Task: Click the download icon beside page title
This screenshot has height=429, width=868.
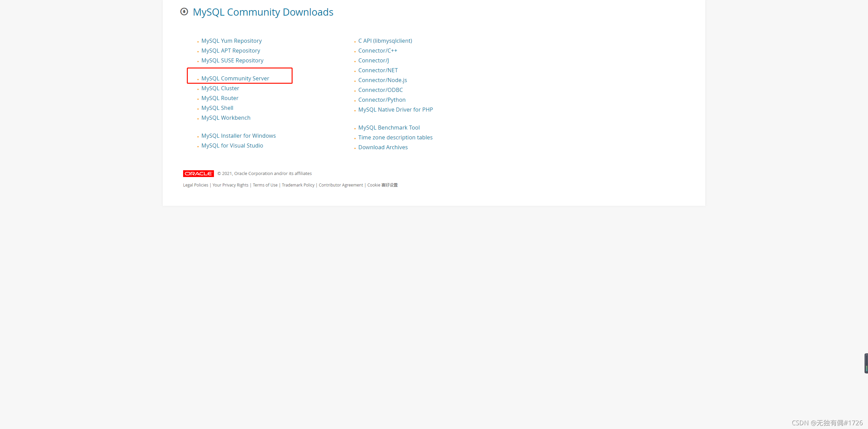Action: point(184,12)
